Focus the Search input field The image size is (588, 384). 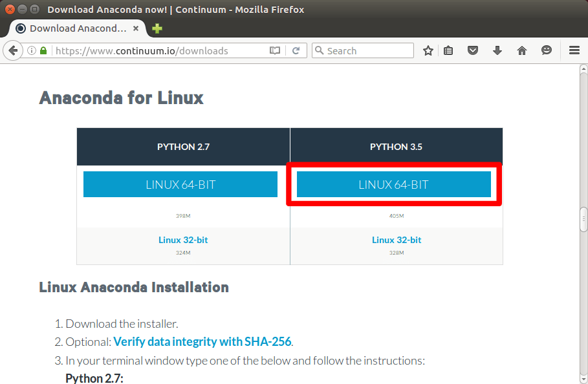tap(363, 50)
